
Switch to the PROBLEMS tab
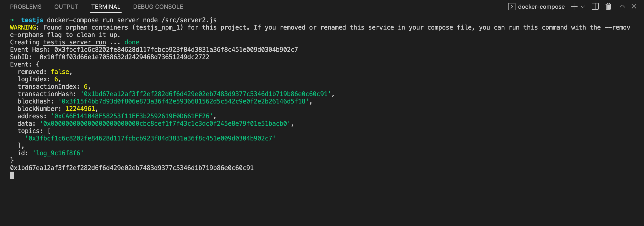click(x=26, y=7)
